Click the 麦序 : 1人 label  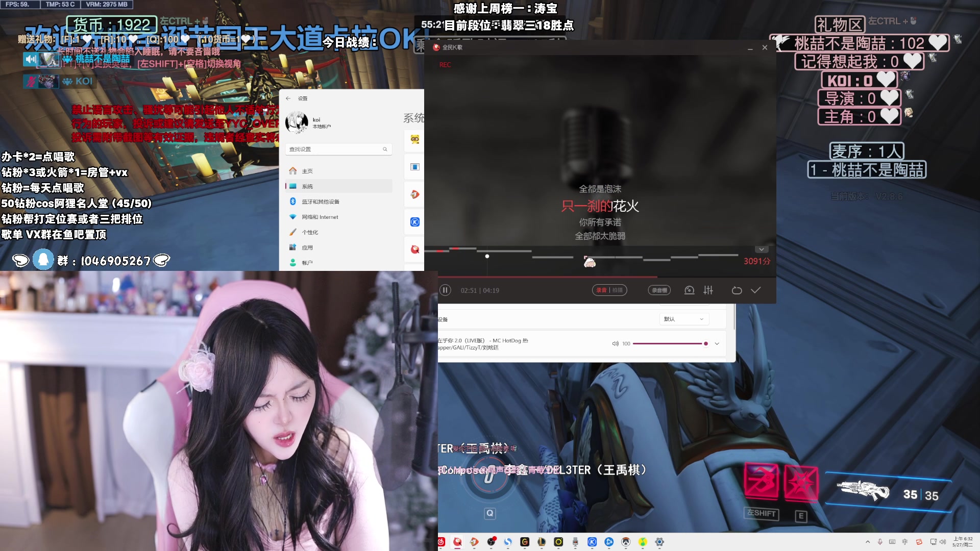click(867, 151)
